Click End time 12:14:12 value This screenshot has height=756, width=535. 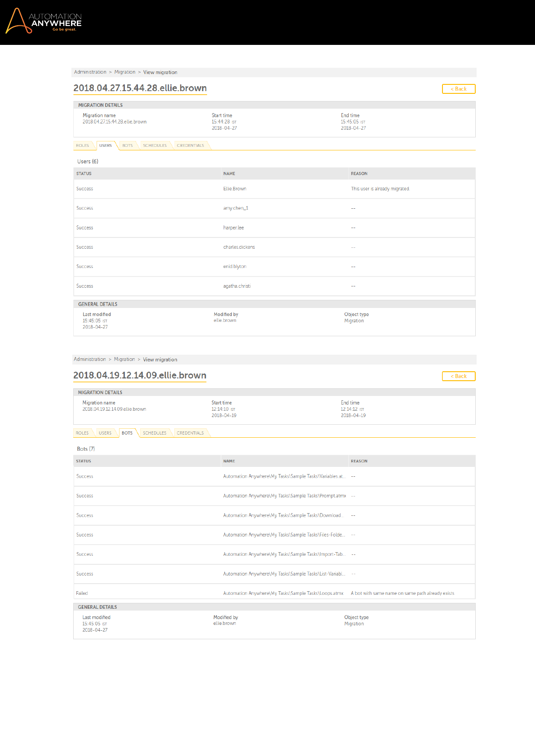tap(353, 409)
